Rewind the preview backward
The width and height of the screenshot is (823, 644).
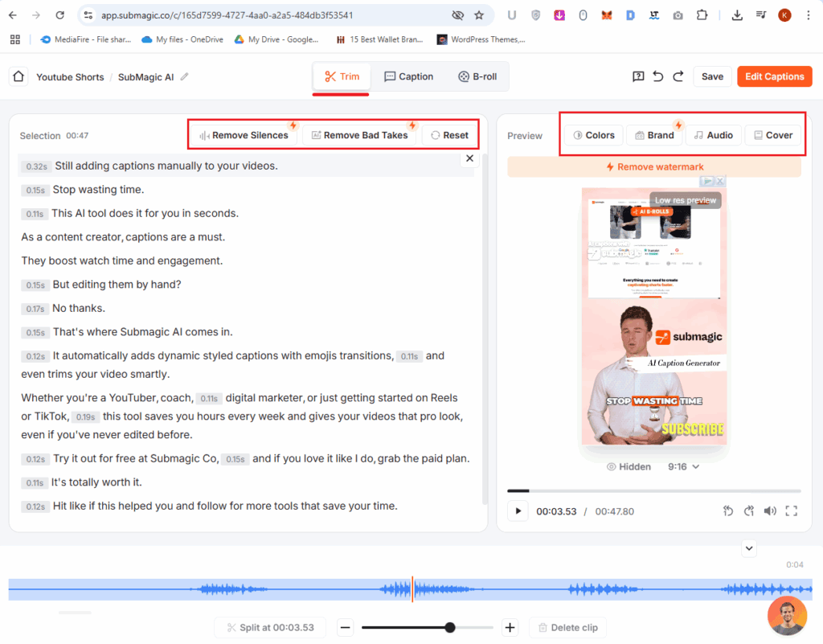pyautogui.click(x=728, y=511)
